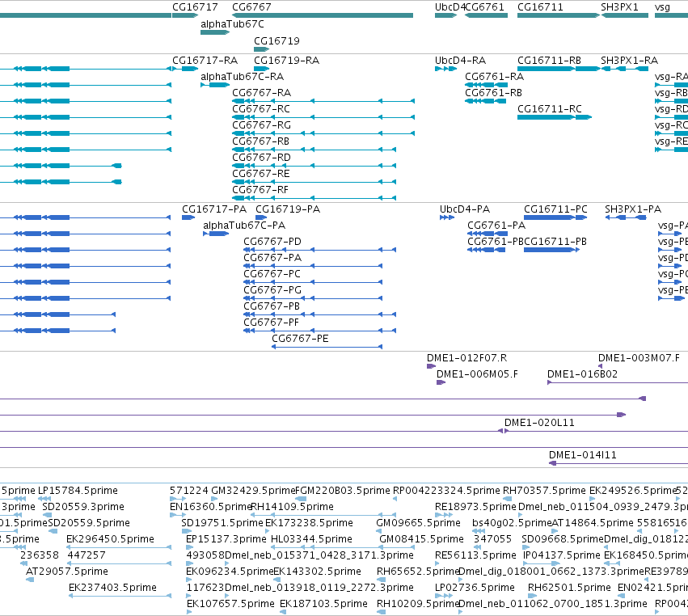688x616 pixels.
Task: Click the CG6767-PE protein label
Action: [300, 339]
